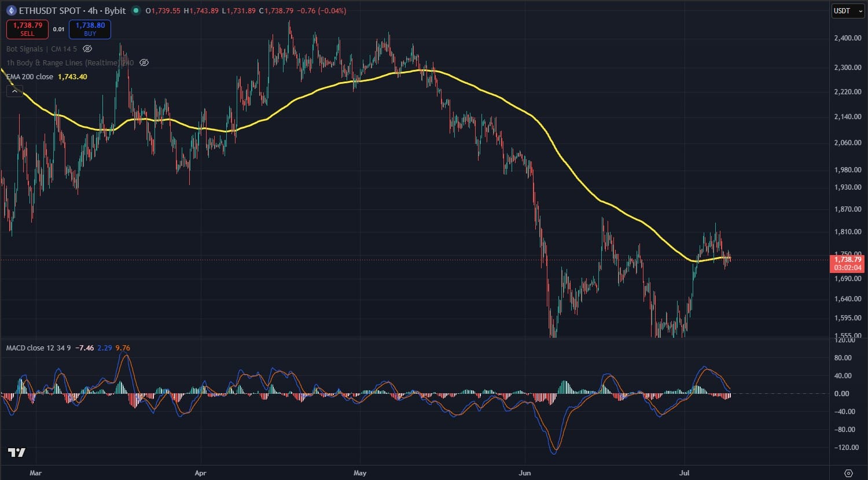The height and width of the screenshot is (480, 868).
Task: Click the MACD 40.00 axis label
Action: (x=843, y=376)
